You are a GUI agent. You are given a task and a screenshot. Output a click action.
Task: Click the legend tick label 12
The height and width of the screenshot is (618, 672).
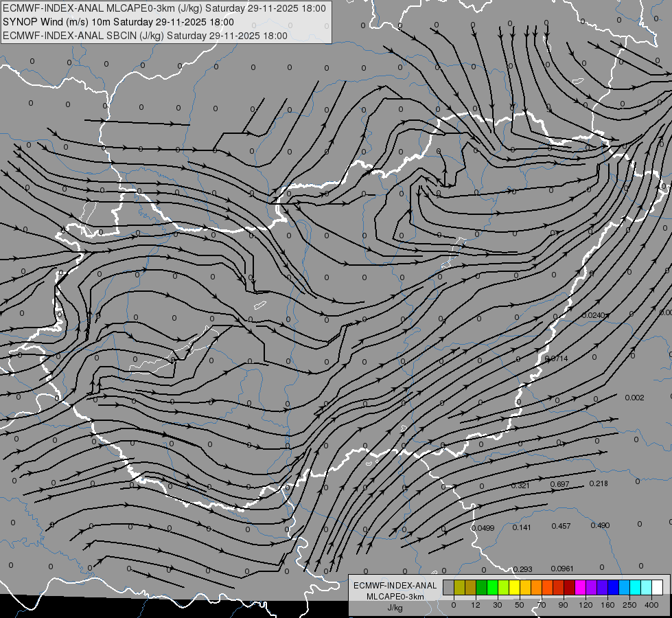click(x=476, y=605)
